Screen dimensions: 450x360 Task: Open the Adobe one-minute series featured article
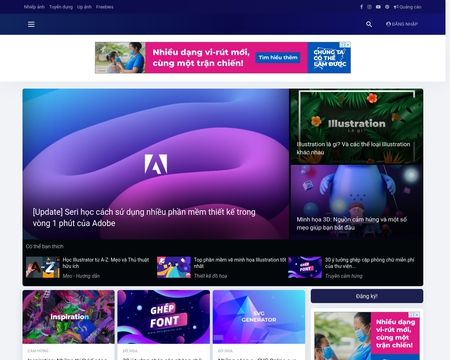click(144, 217)
